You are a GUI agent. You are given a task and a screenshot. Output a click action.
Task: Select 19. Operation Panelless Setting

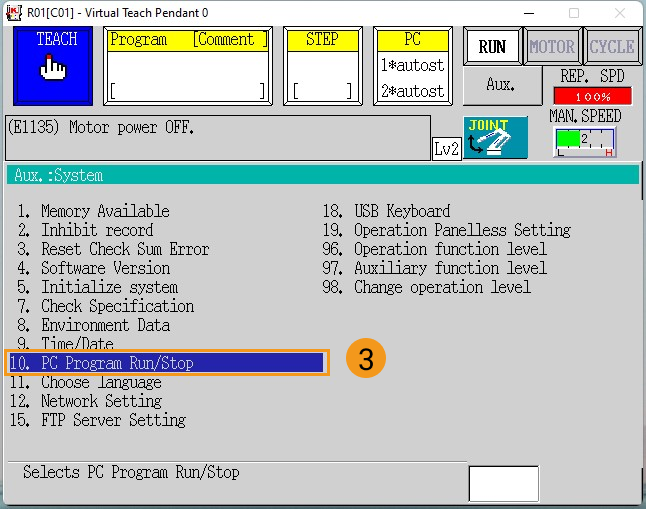pyautogui.click(x=447, y=230)
